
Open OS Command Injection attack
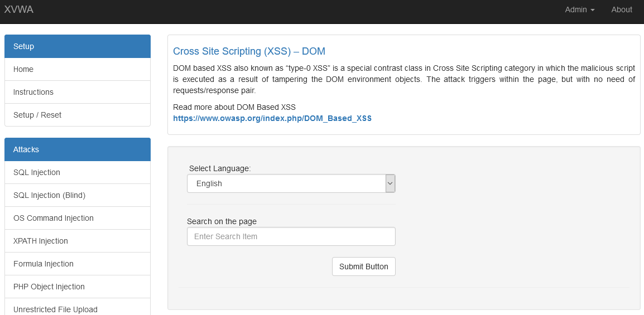(54, 218)
